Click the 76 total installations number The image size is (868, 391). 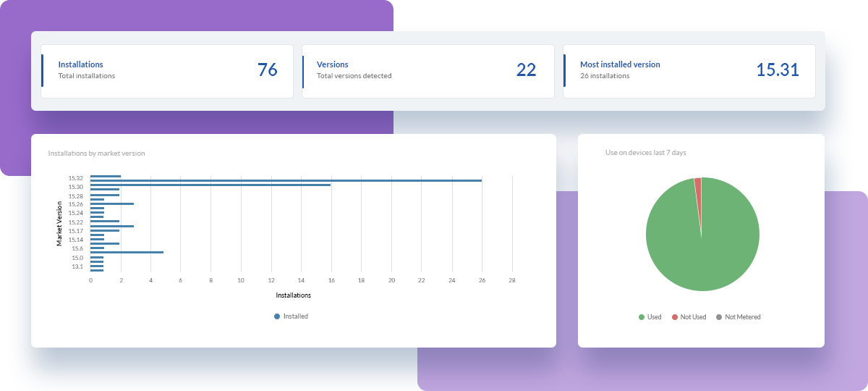tap(268, 70)
